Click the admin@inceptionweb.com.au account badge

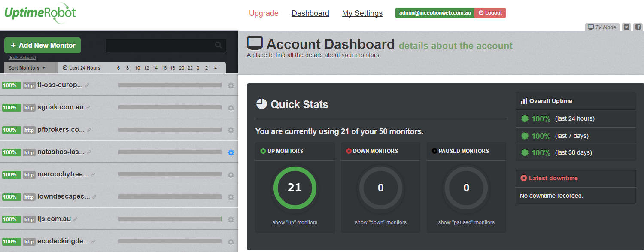435,13
